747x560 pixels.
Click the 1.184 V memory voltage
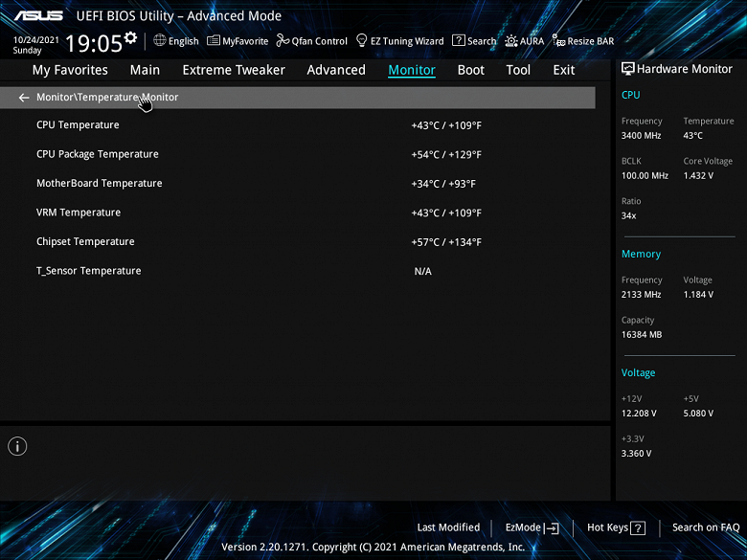pos(698,295)
